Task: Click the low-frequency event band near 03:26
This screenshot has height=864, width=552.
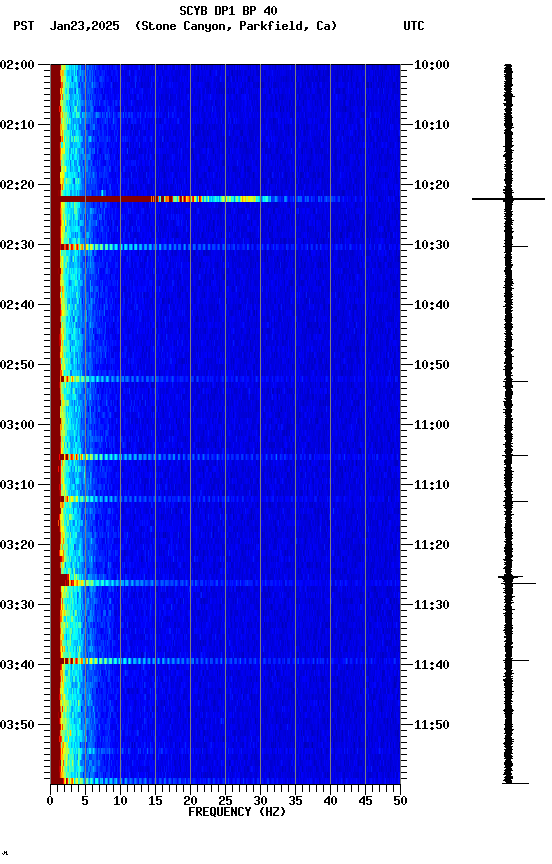Action: (x=225, y=581)
